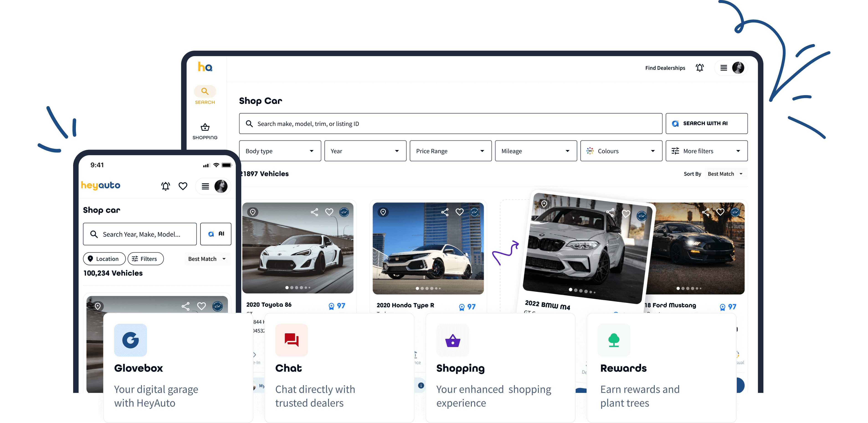The image size is (868, 423).
Task: Open the Colours filter selector
Action: (x=621, y=151)
